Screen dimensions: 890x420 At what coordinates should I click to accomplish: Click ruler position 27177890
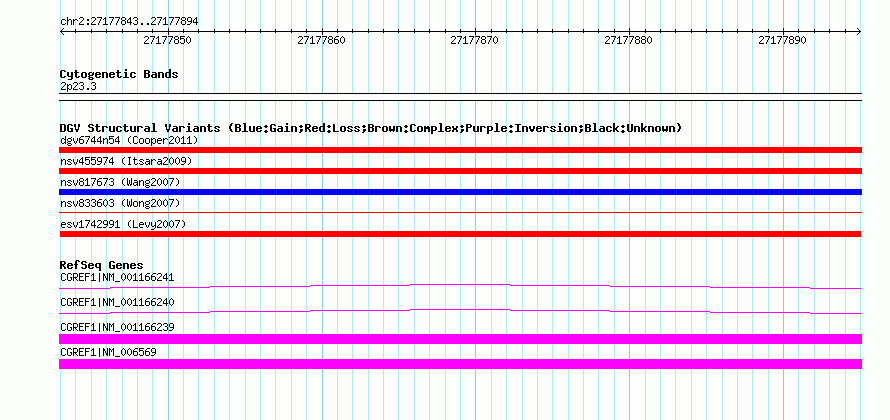tap(783, 40)
